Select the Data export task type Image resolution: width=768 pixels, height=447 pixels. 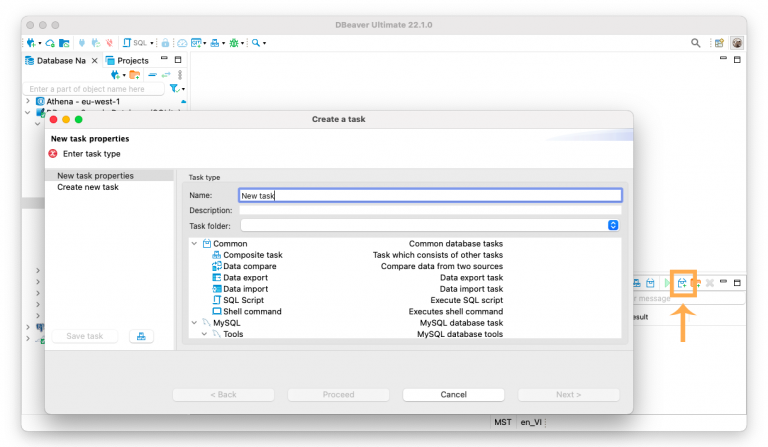click(245, 278)
